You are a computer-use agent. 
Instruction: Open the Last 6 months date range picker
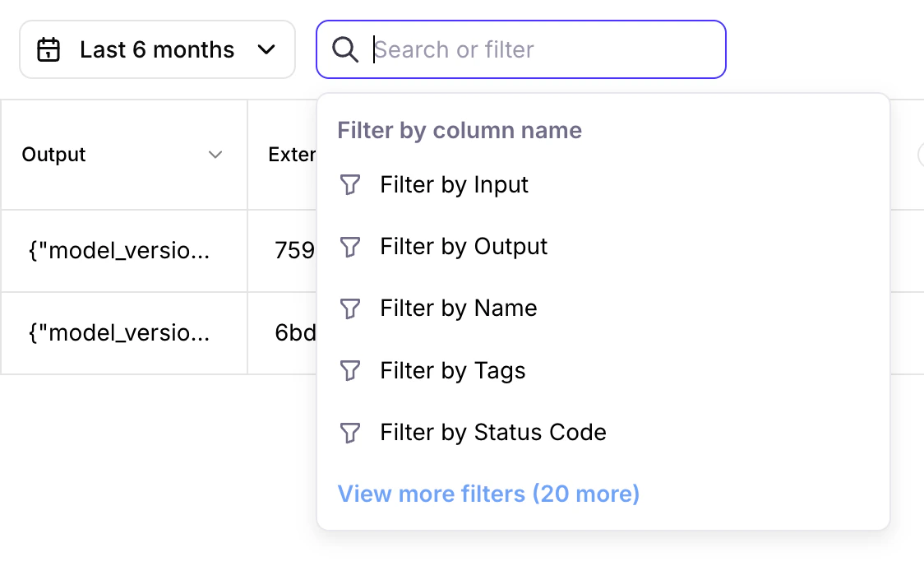coord(156,49)
